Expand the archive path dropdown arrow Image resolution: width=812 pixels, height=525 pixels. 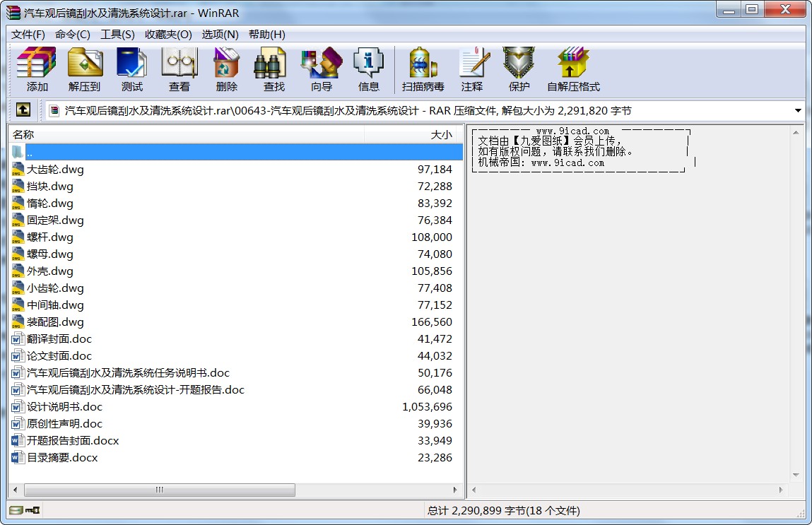tap(798, 111)
